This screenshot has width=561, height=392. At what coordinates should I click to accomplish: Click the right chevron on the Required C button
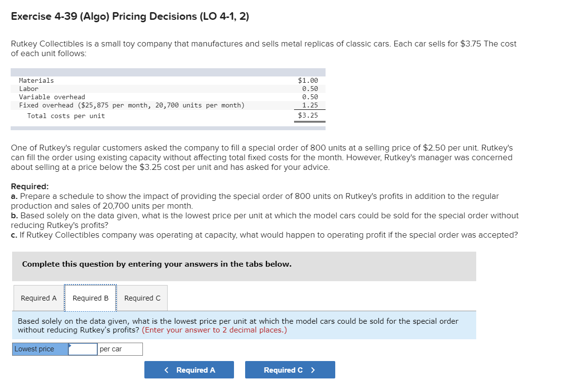(313, 370)
